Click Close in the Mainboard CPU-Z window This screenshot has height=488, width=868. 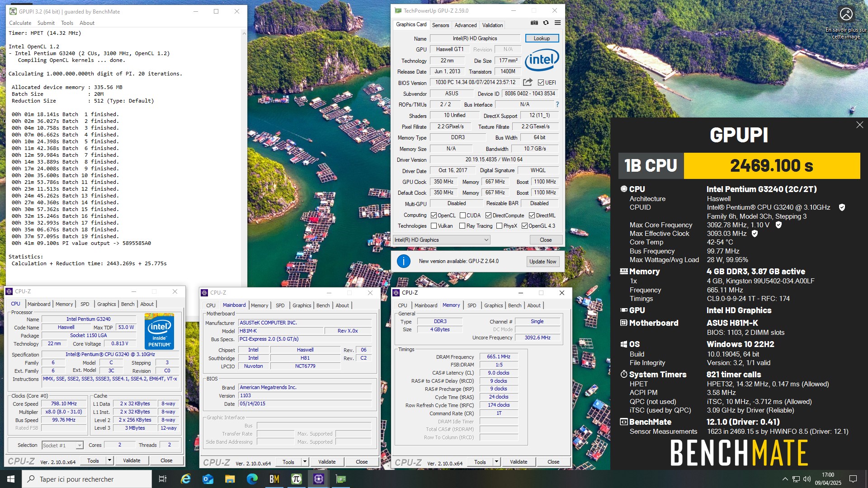point(362,462)
